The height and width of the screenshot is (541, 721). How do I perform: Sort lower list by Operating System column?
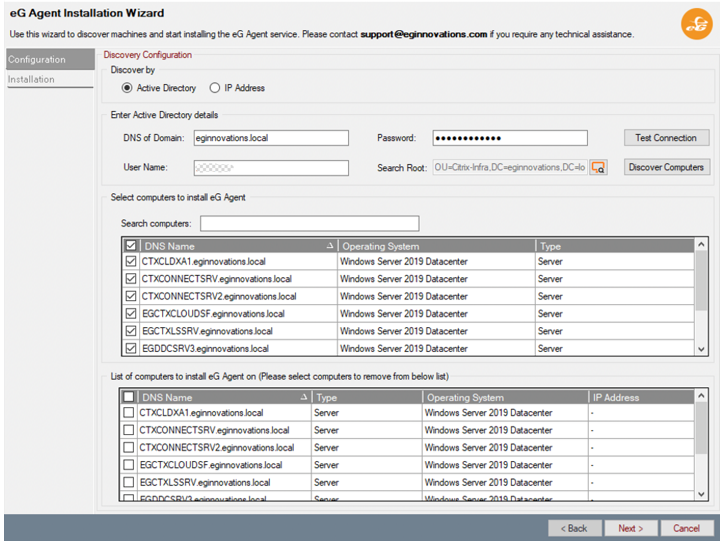pos(505,397)
